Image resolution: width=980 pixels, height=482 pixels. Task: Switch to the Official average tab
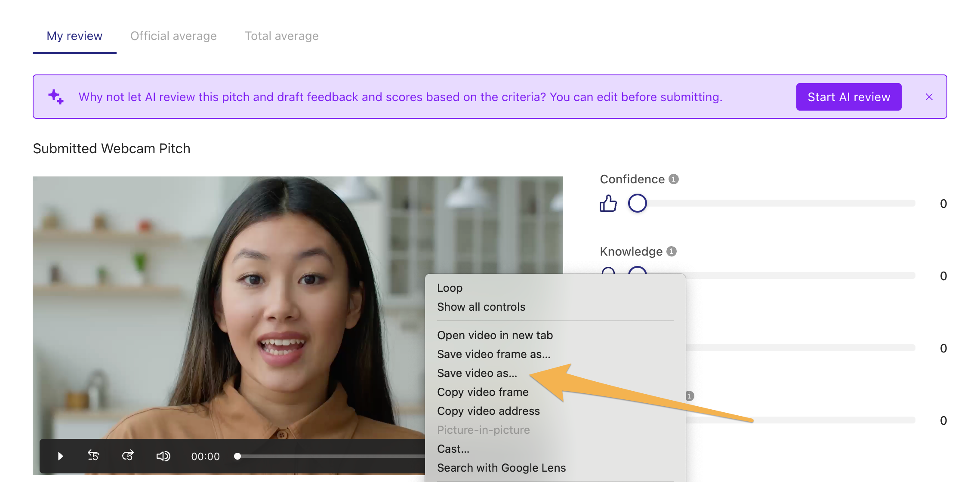pos(173,36)
